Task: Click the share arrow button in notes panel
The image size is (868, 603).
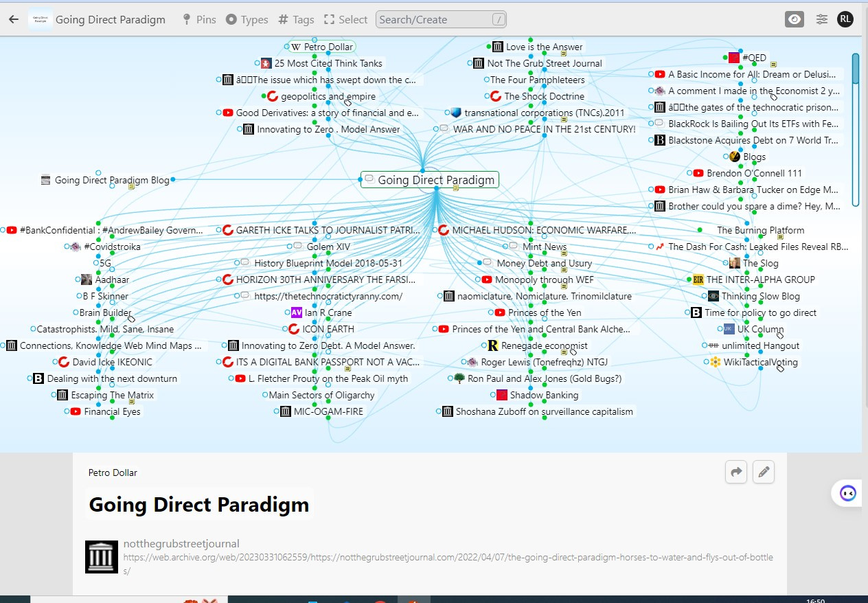Action: tap(736, 472)
